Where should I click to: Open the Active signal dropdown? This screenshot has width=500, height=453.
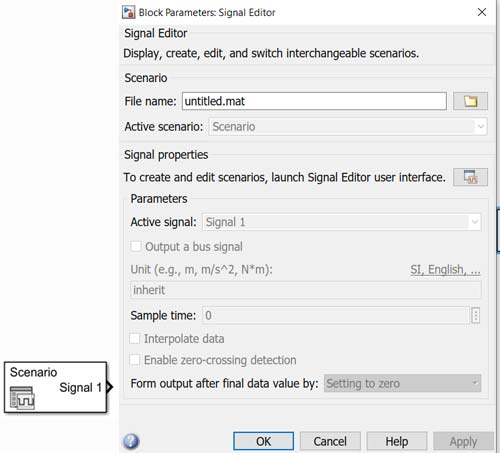[x=341, y=222]
